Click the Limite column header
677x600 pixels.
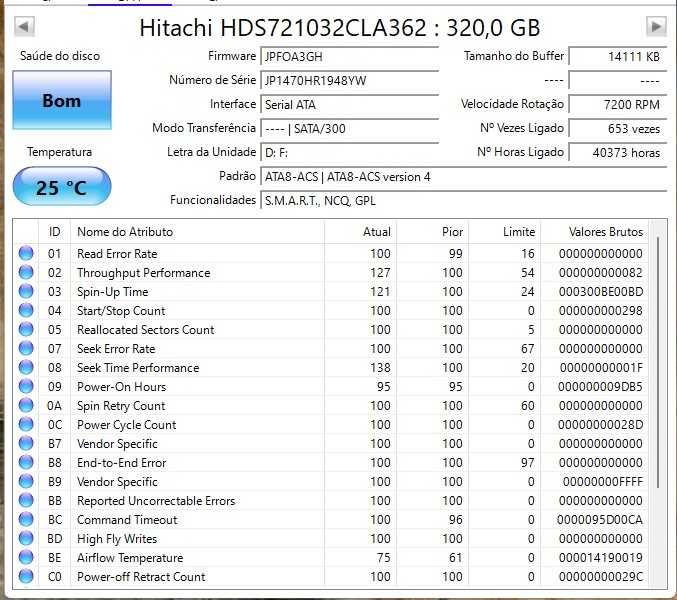tap(505, 232)
